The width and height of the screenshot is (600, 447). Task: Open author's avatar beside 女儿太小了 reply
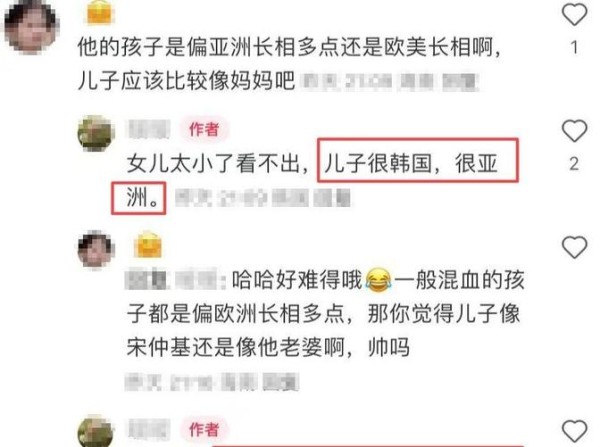point(96,133)
